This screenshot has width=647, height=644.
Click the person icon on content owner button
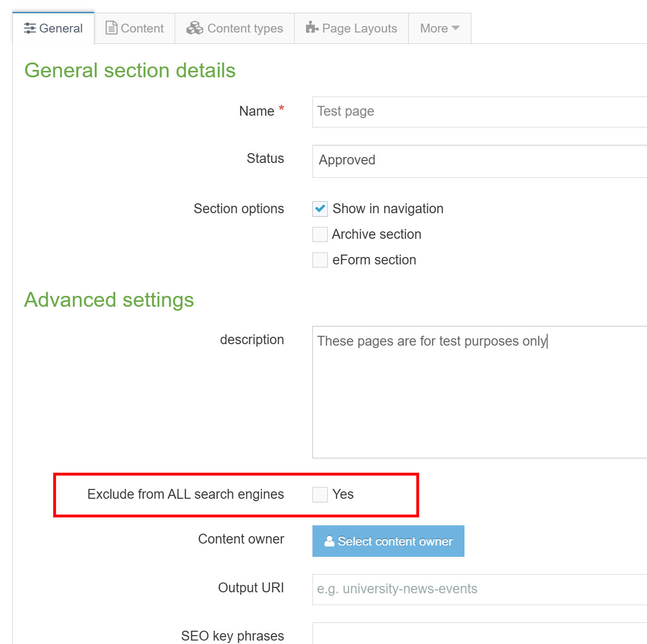(x=329, y=541)
